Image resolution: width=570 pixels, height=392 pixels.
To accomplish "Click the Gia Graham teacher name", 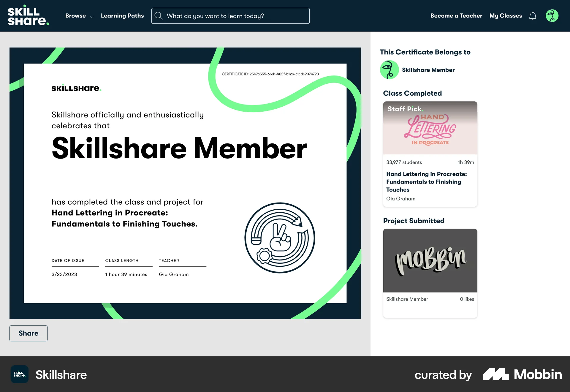I will click(400, 199).
